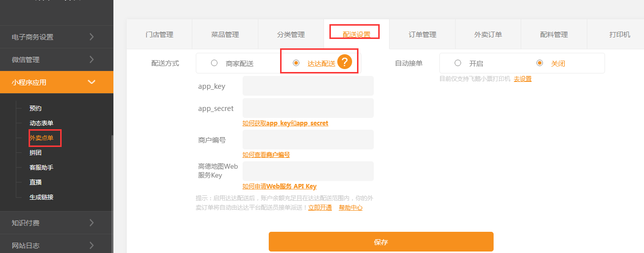
Task: Expand the 电子商务设置 sidebar menu
Action: 56,37
